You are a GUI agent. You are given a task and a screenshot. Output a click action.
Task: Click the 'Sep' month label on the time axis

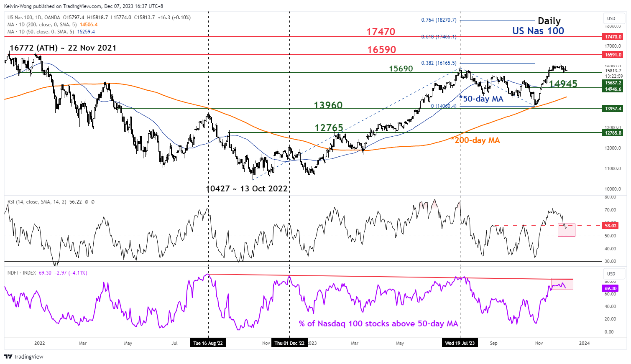point(494,343)
